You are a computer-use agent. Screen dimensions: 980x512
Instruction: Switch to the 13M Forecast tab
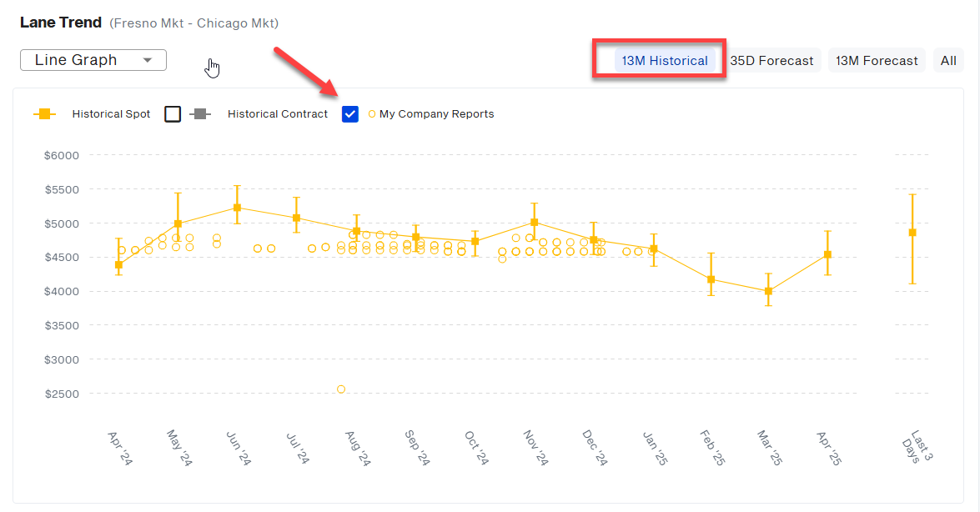click(877, 61)
